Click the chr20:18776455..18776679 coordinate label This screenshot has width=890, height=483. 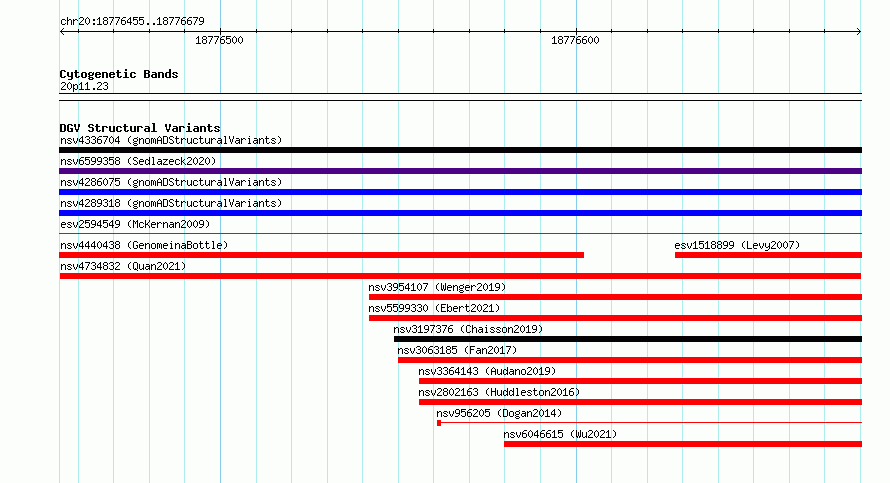[x=132, y=21]
